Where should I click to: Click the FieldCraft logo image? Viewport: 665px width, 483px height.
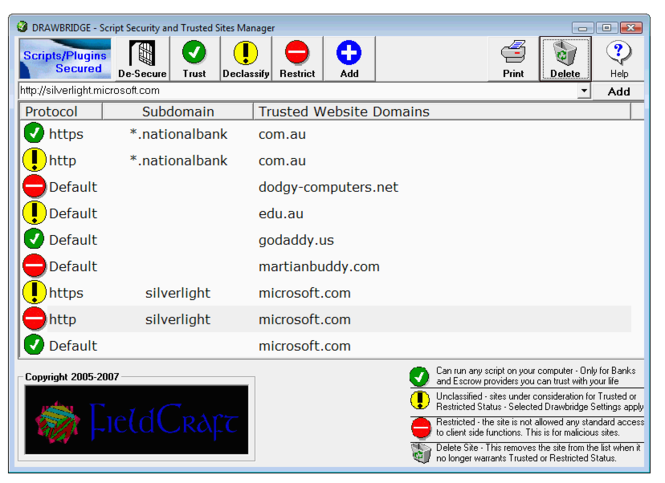pyautogui.click(x=137, y=420)
